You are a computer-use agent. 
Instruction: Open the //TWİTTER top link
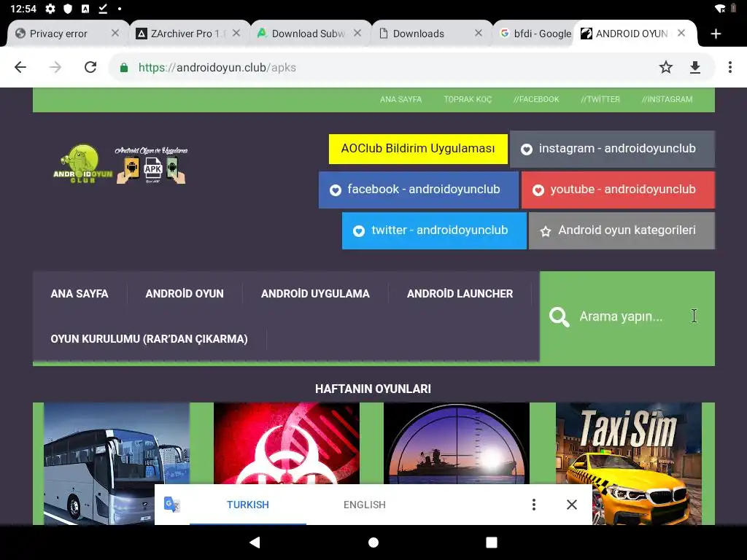[x=600, y=99]
